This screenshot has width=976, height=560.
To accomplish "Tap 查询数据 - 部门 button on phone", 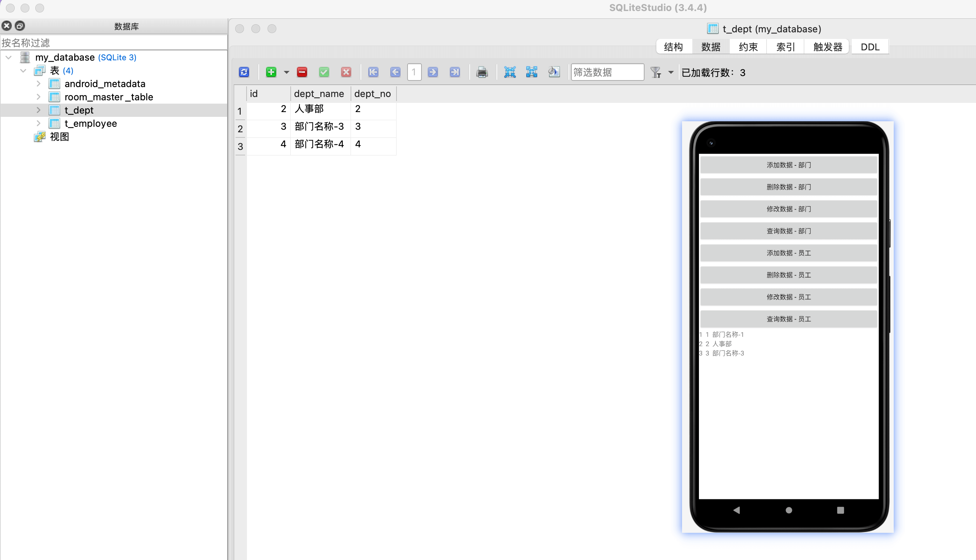I will pos(788,231).
